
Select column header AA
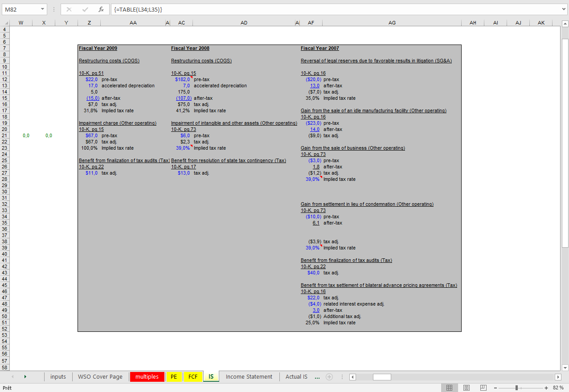[x=133, y=23]
